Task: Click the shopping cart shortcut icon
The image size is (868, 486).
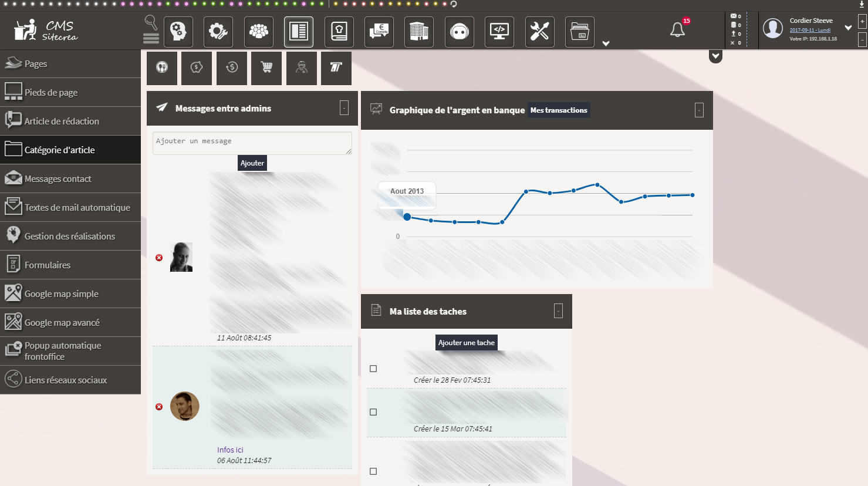Action: coord(266,67)
